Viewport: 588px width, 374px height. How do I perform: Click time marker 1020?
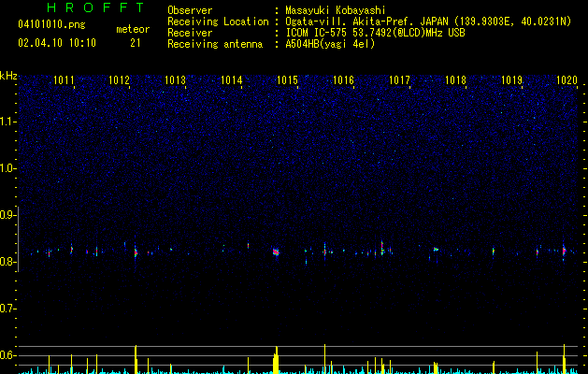point(567,80)
